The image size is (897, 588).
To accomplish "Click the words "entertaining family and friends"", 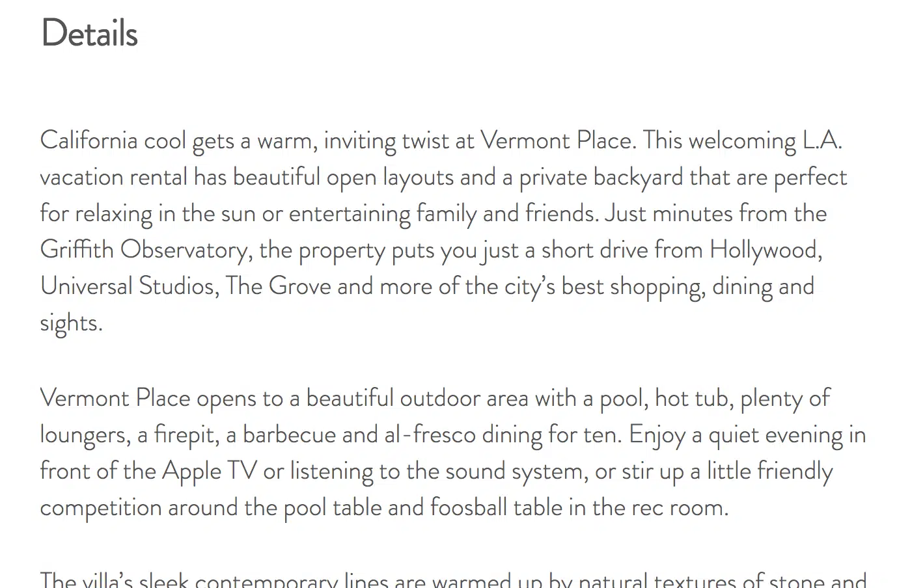I will click(443, 213).
